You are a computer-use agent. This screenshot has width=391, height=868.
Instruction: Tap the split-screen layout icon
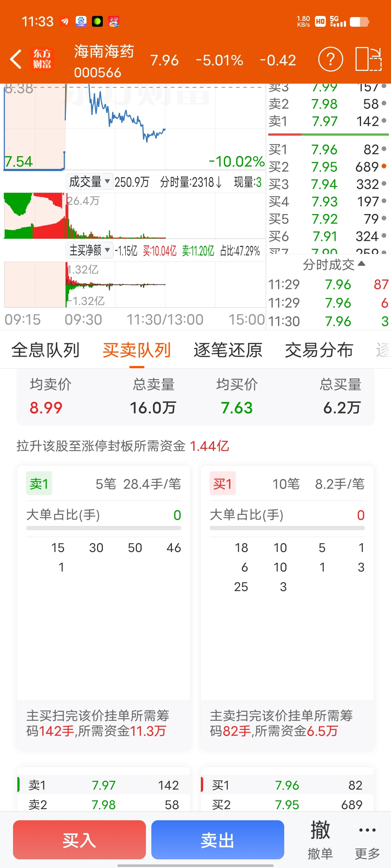point(369,59)
